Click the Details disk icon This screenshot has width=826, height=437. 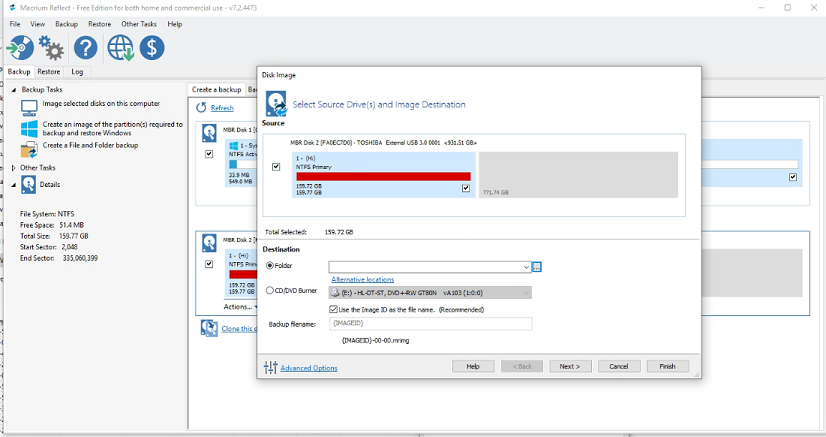(x=28, y=185)
